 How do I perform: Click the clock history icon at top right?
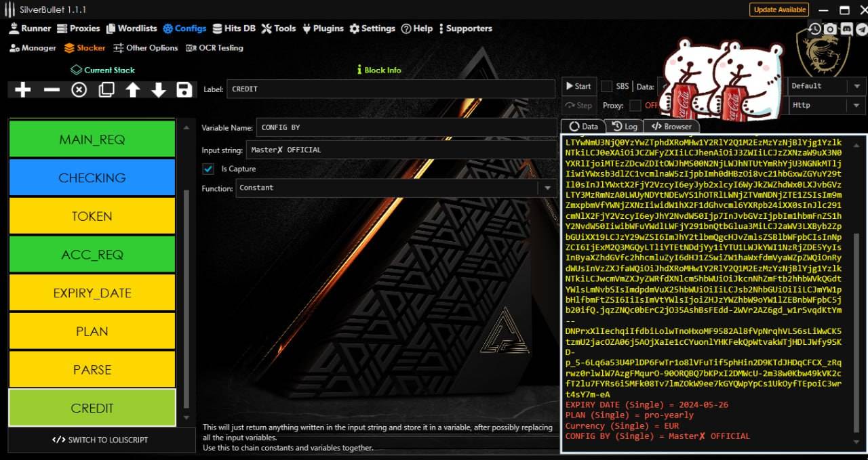[x=815, y=29]
